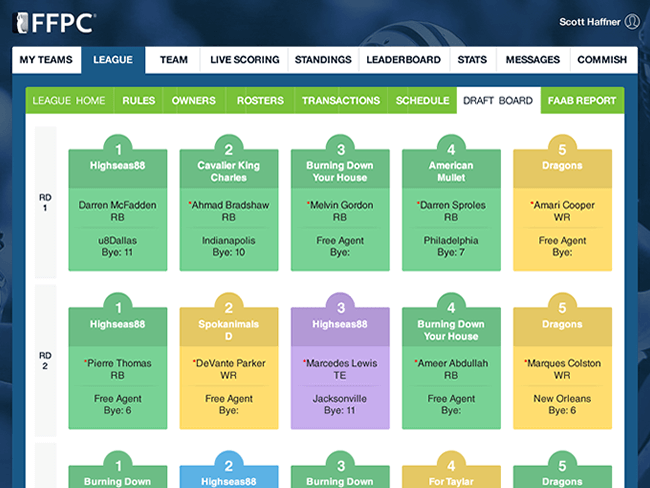Image resolution: width=650 pixels, height=488 pixels.
Task: Select the Amari Cooper player name
Action: [x=564, y=205]
